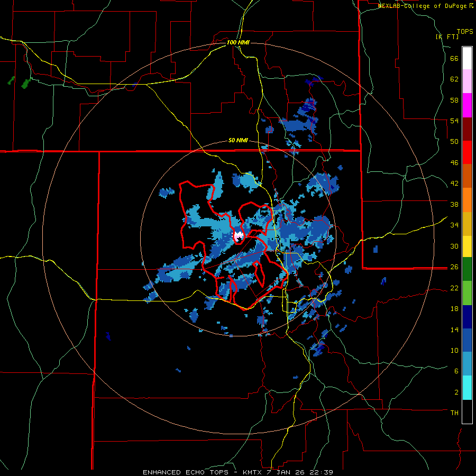Click the '62' legend label
This screenshot has width=476, height=476.
click(454, 79)
